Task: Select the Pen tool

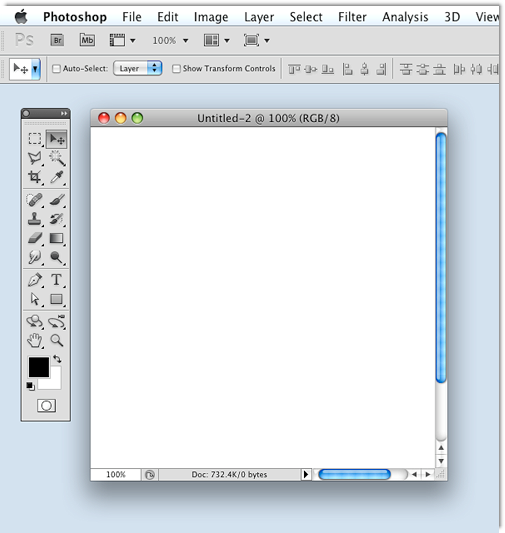Action: pos(35,280)
